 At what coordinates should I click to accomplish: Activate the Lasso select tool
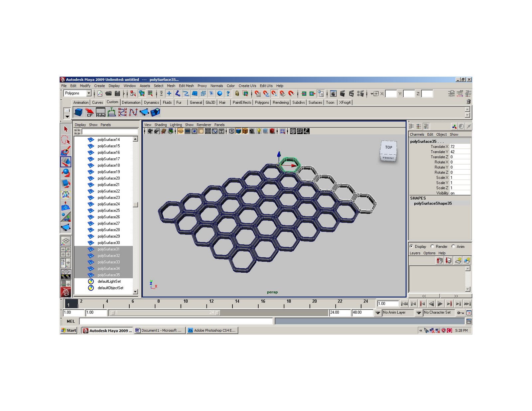click(x=66, y=140)
